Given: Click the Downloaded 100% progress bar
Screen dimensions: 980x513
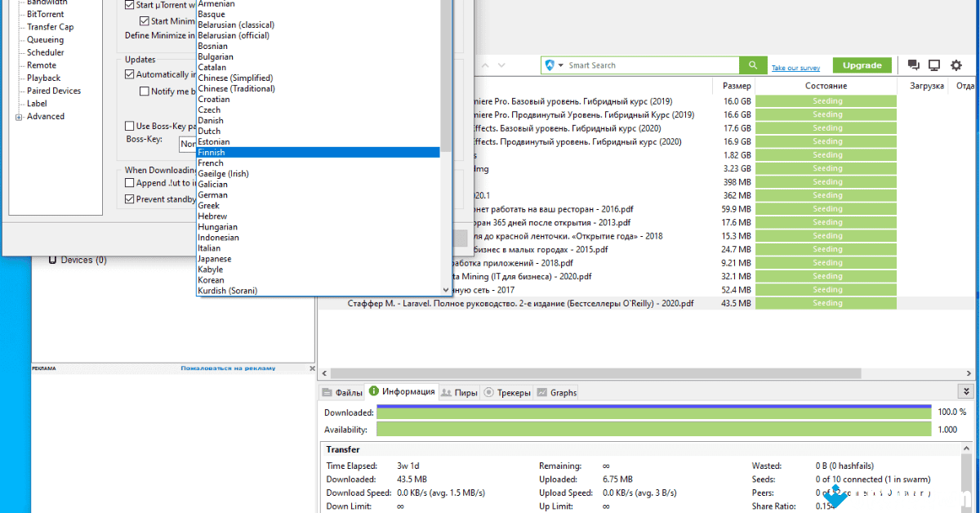Looking at the screenshot, I should [x=653, y=413].
